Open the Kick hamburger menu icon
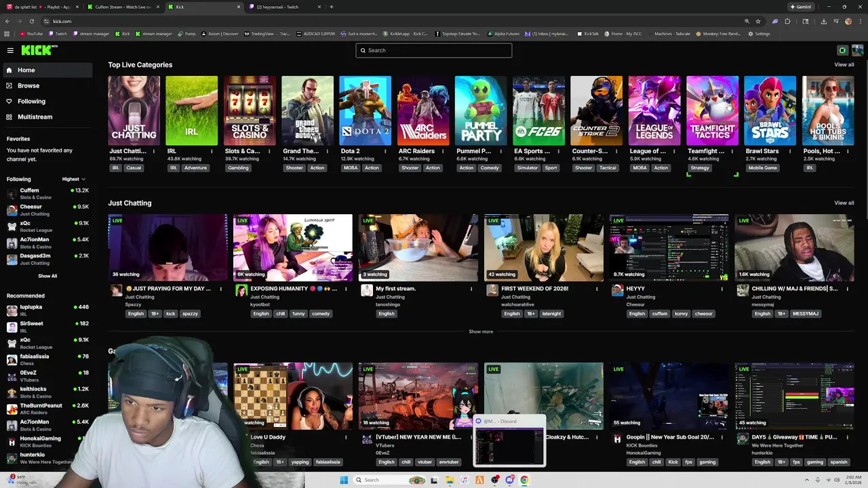868x488 pixels. click(x=10, y=50)
